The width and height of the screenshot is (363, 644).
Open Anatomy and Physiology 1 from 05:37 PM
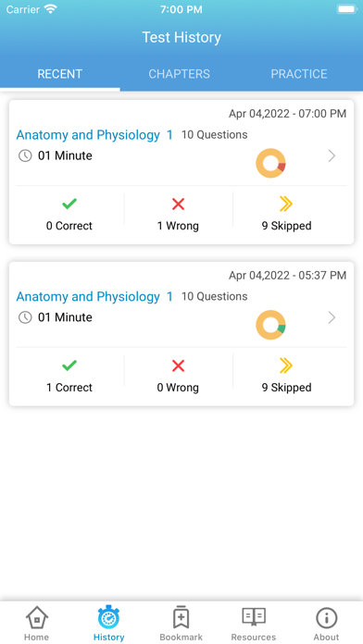[94, 296]
